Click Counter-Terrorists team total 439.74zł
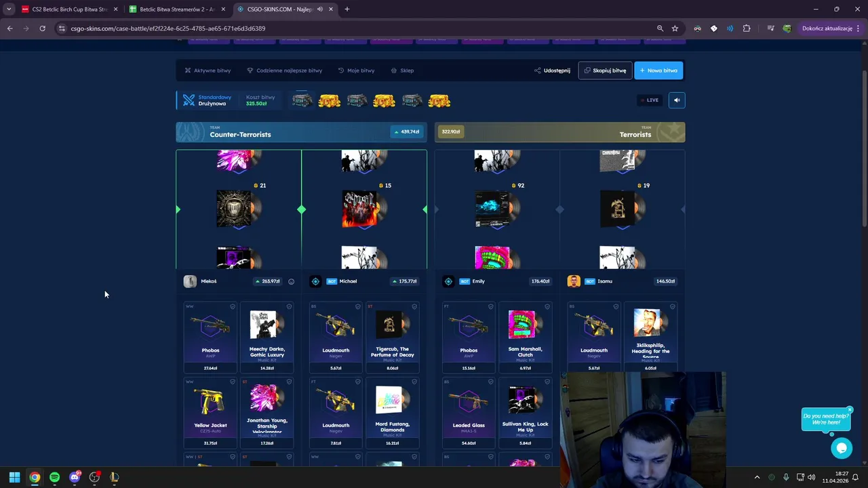The height and width of the screenshot is (488, 868). pyautogui.click(x=406, y=131)
